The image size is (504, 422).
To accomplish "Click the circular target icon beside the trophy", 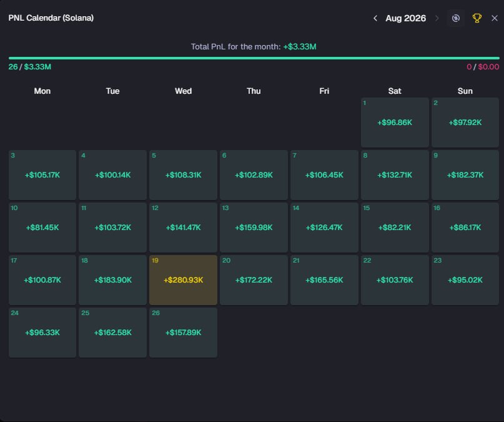I will tap(456, 18).
